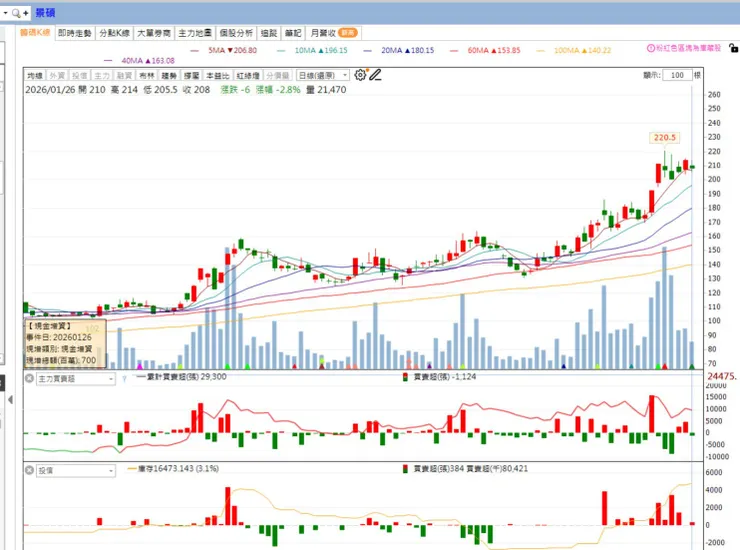Click the funnel icon beside 主力買賣超
Screen dimensions: 740x550
tap(124, 379)
